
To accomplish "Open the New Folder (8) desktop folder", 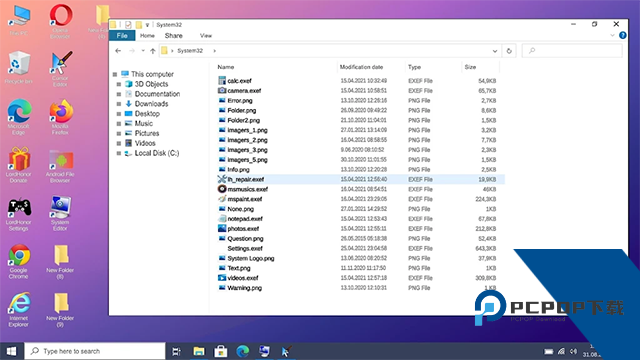I will click(60, 261).
